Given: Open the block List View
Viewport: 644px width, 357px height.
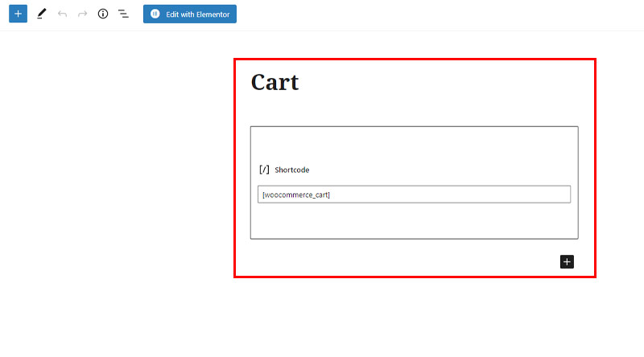Looking at the screenshot, I should [123, 14].
